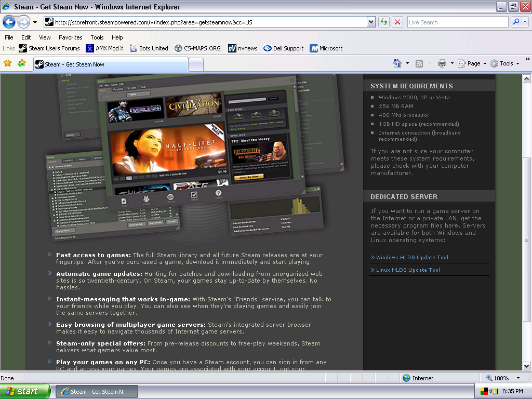
Task: Click the scrollbar up arrow
Action: pyautogui.click(x=527, y=79)
